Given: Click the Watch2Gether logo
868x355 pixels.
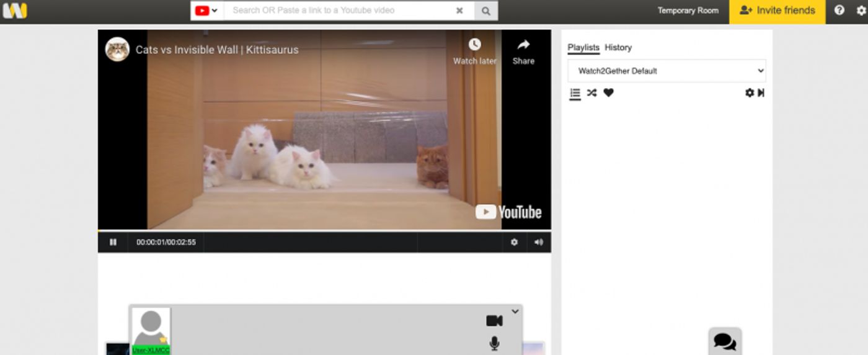Looking at the screenshot, I should (15, 11).
